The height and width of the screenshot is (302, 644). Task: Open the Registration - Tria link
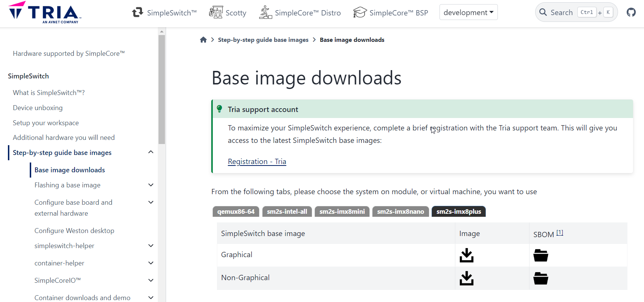(x=257, y=161)
